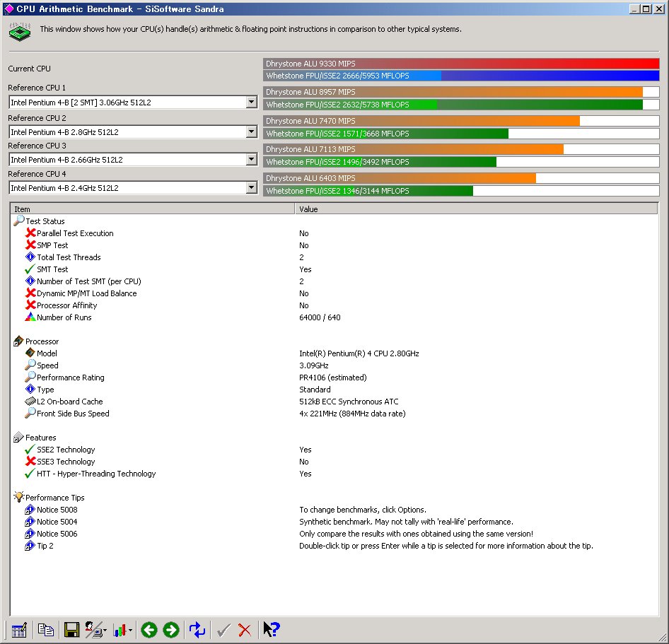Select the Type row showing Standard

coord(334,389)
